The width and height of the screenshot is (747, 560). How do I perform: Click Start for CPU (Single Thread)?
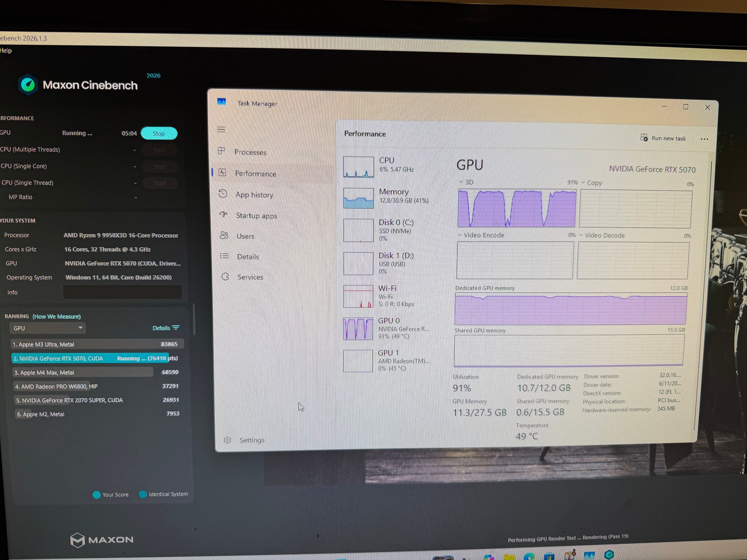[160, 183]
